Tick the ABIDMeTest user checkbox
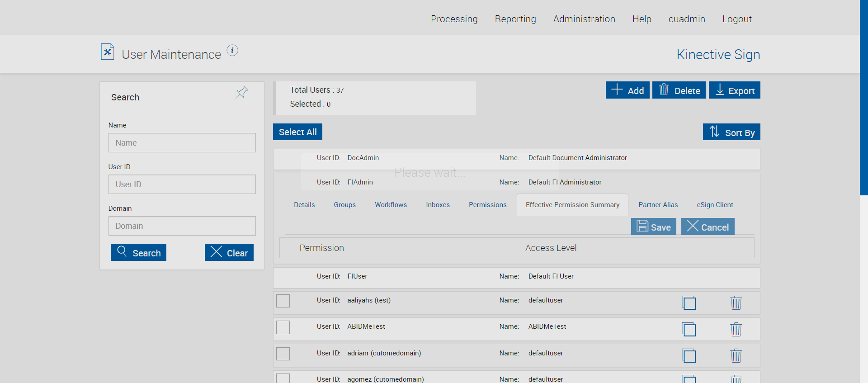This screenshot has width=868, height=383. coord(283,327)
